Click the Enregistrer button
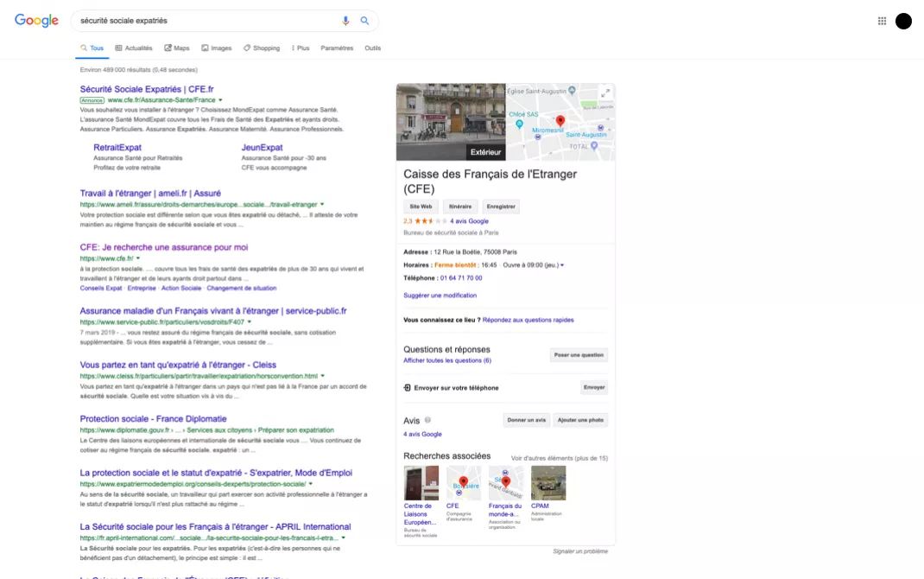This screenshot has height=579, width=924. coord(501,207)
